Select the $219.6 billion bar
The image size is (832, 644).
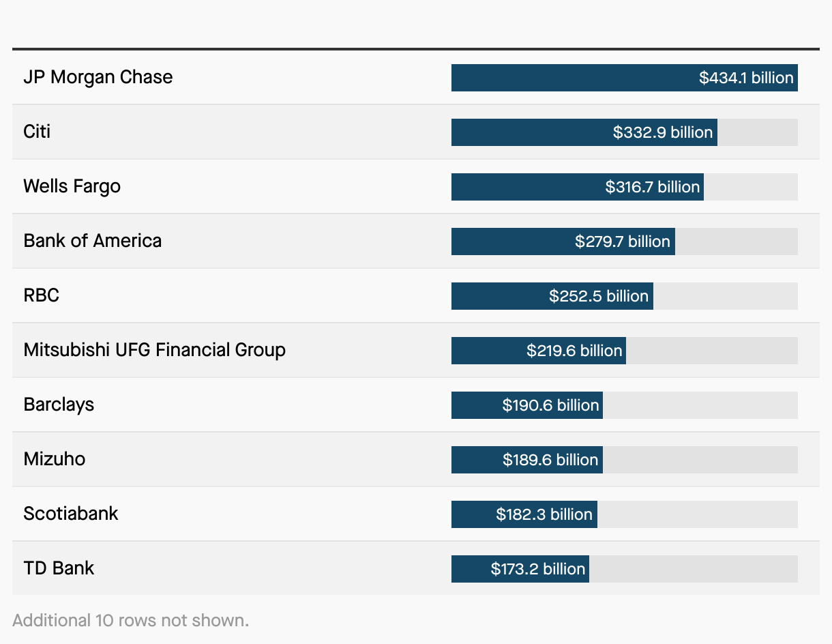(539, 351)
